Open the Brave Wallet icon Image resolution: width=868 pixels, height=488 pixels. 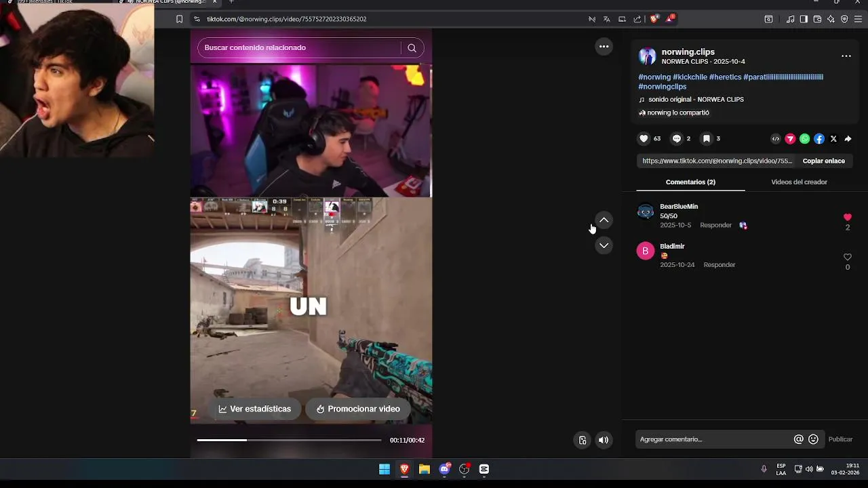pyautogui.click(x=817, y=19)
